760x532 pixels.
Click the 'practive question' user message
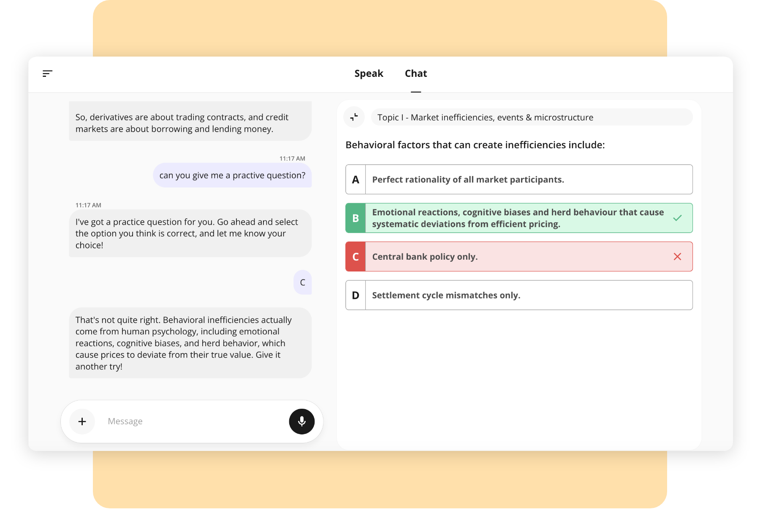tap(232, 175)
